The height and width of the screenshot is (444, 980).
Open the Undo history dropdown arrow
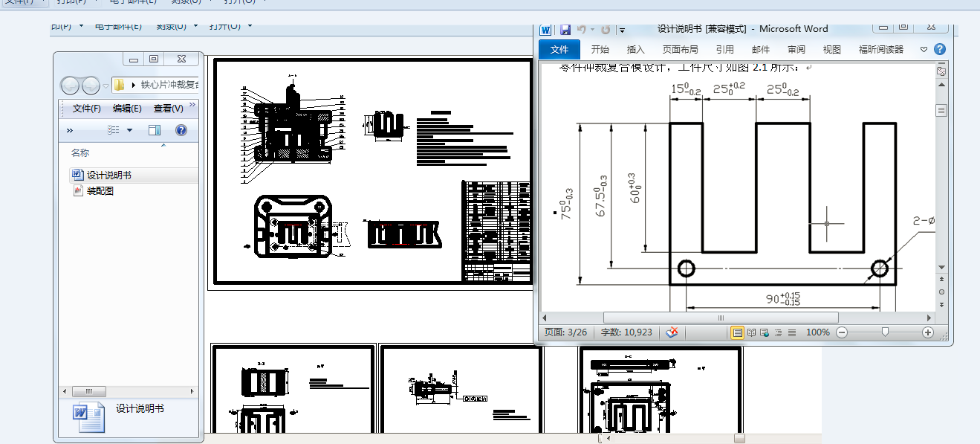592,30
